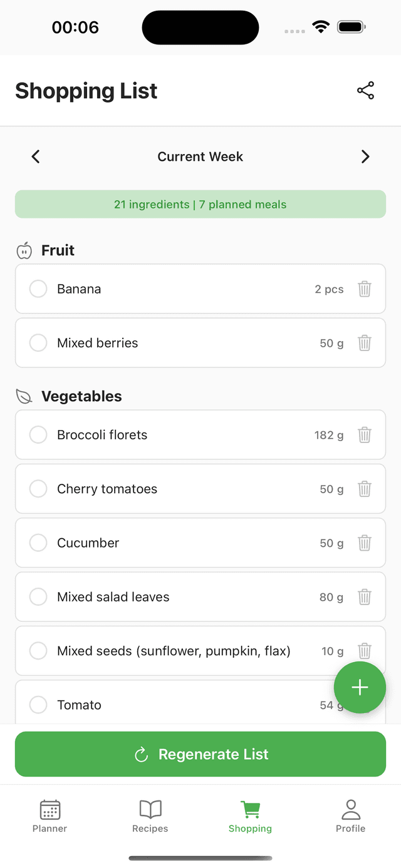Tap the share icon in header
This screenshot has width=401, height=868.
[365, 91]
